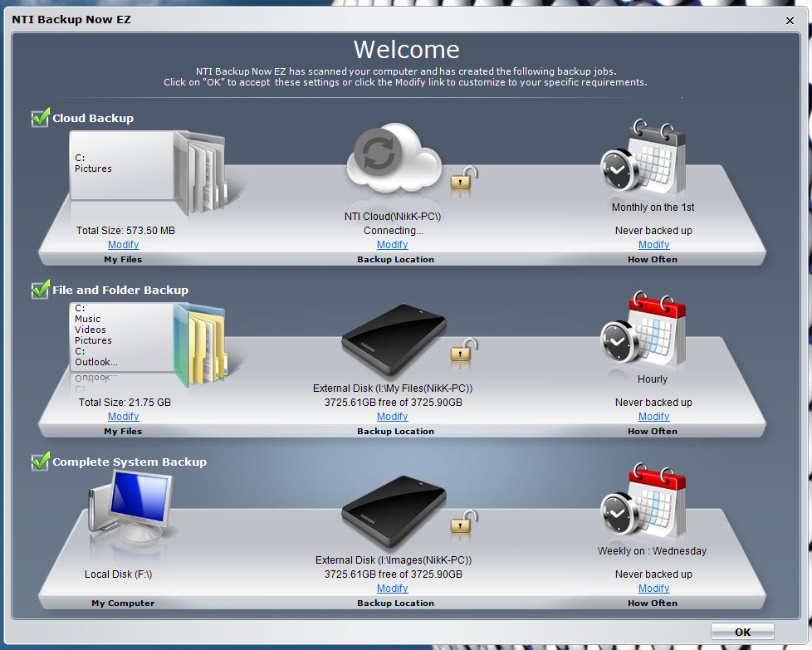Disable the Complete System Backup checkbox

[x=40, y=462]
